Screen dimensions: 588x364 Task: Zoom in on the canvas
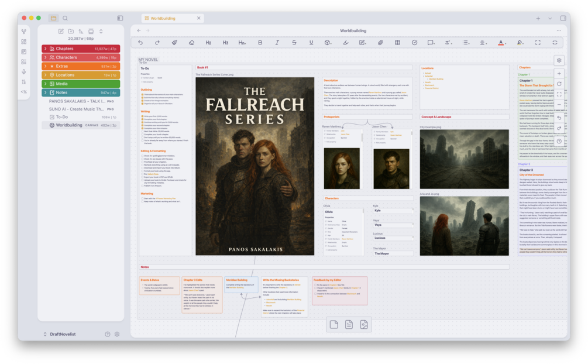559,74
